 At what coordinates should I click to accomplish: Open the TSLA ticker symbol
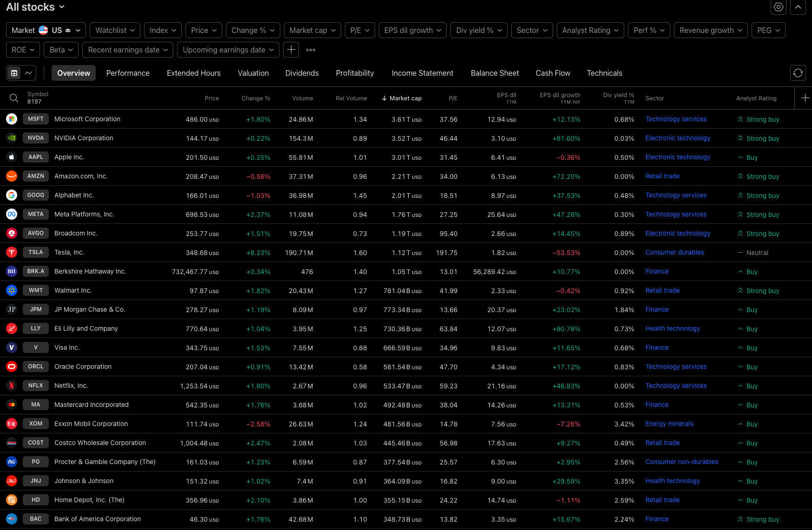pyautogui.click(x=36, y=253)
